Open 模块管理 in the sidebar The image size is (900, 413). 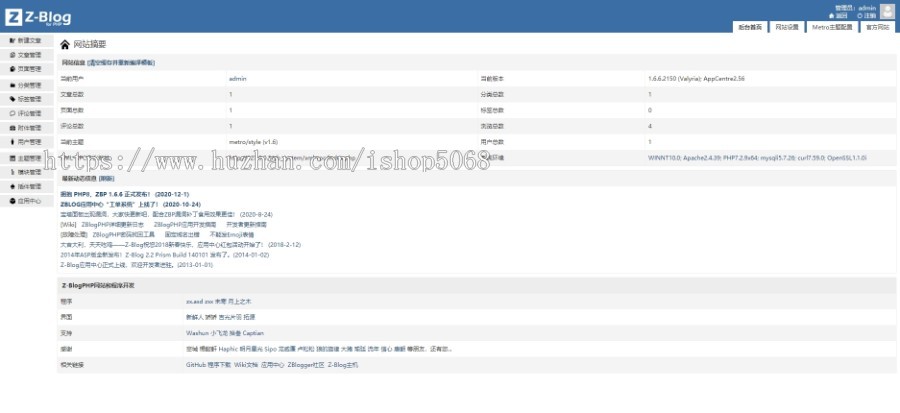[x=25, y=172]
